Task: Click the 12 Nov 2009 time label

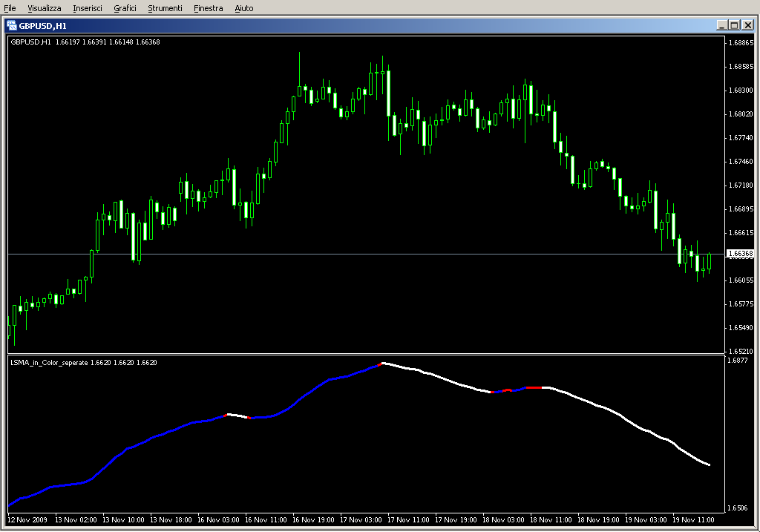Action: pos(27,520)
